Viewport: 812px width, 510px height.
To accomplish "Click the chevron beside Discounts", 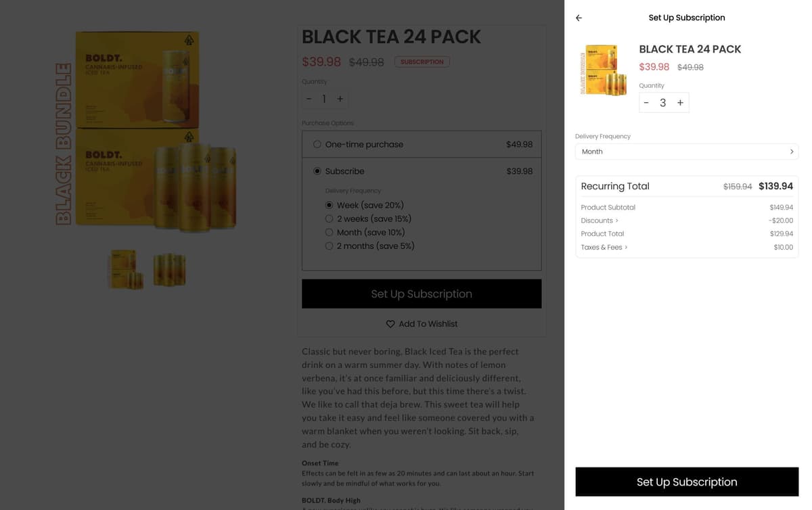I will (x=616, y=220).
